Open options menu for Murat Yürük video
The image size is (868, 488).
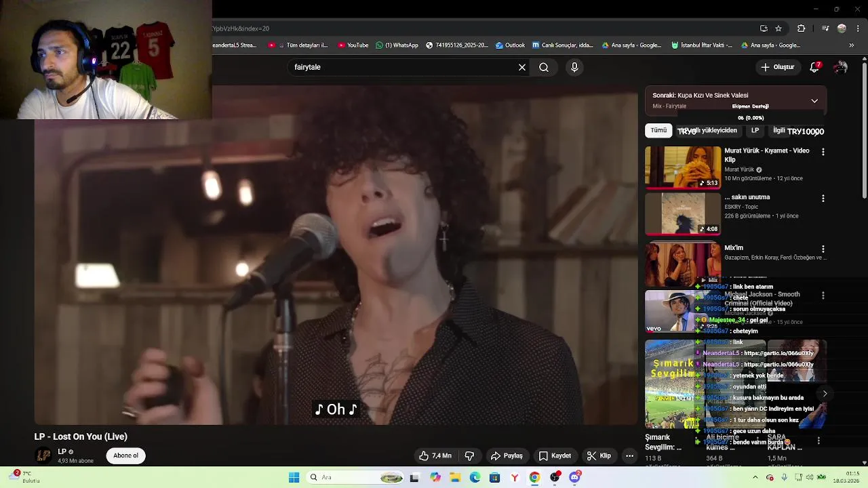click(x=823, y=152)
